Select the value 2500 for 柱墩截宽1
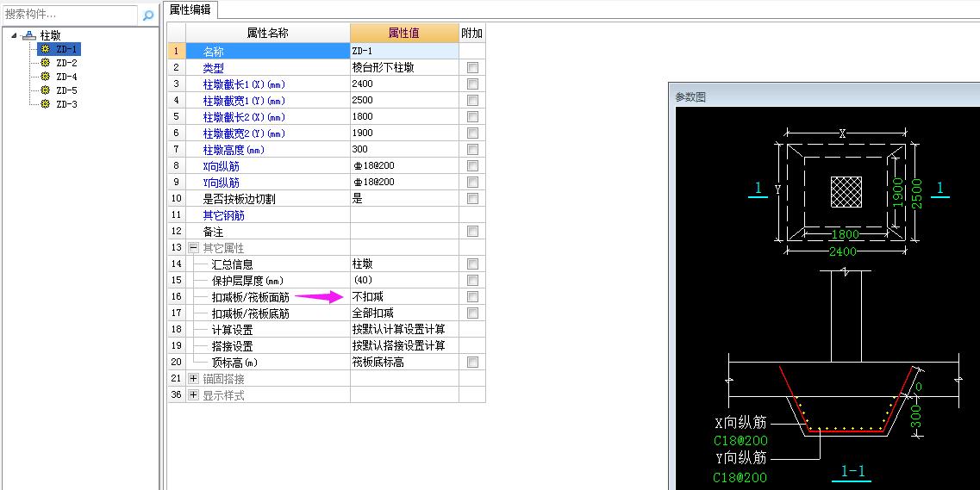 click(404, 100)
